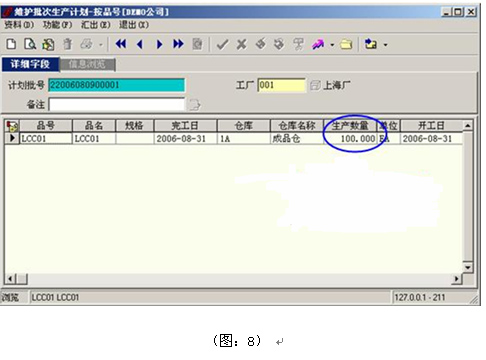Select the 生产数量 cell showing 100.000
The height and width of the screenshot is (360, 486).
click(350, 139)
